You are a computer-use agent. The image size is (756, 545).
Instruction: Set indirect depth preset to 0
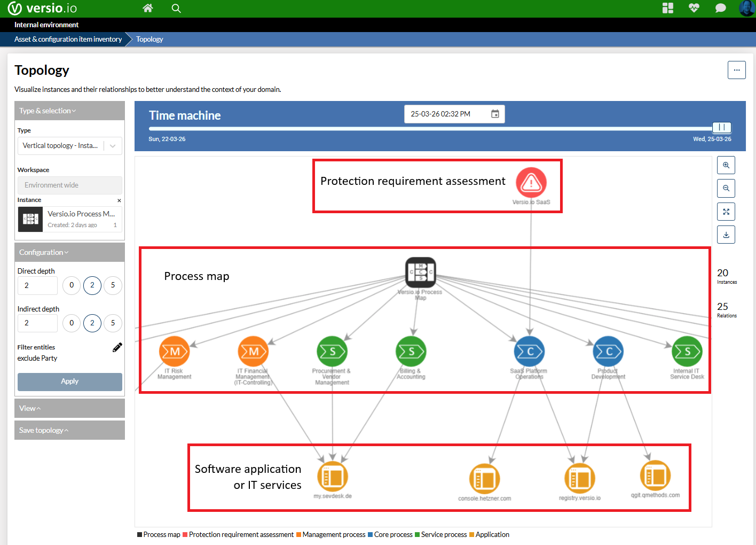point(72,323)
